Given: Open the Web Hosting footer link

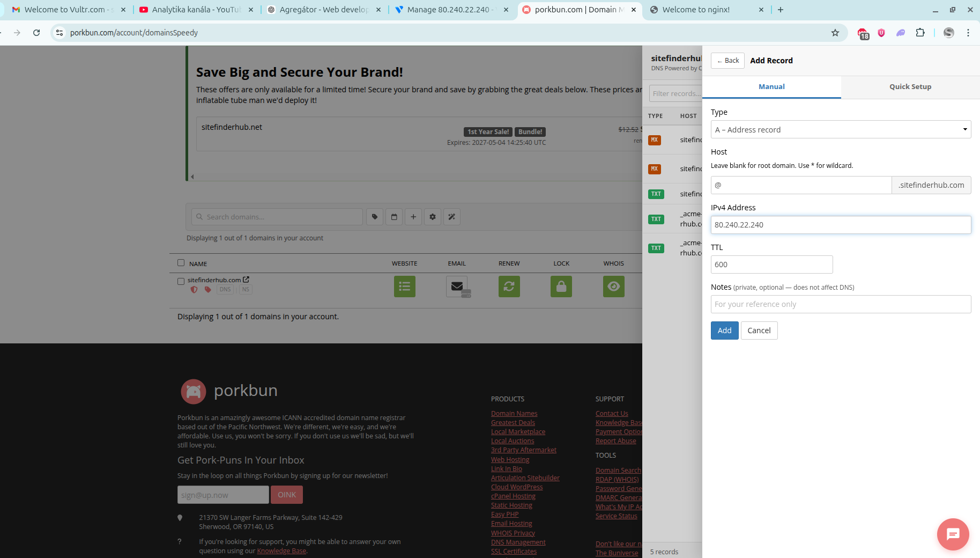Looking at the screenshot, I should pos(510,459).
